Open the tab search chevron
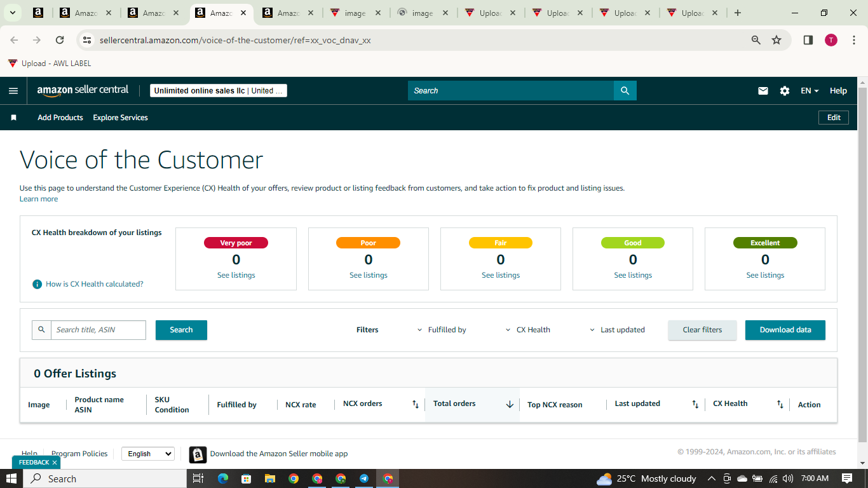868x488 pixels. [12, 13]
